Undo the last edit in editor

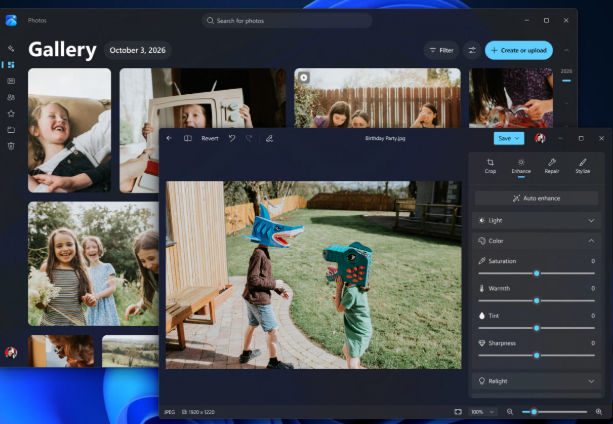(232, 138)
